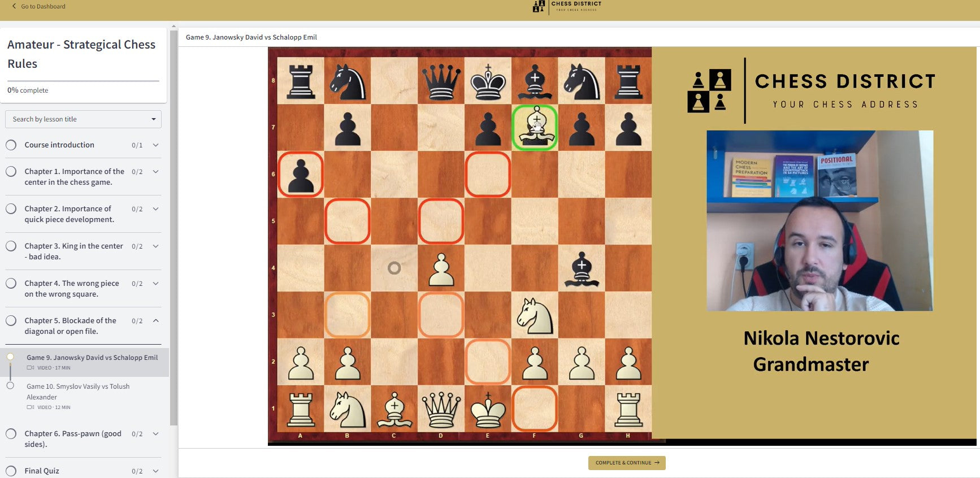Click the highlighted empty square e6
The width and height of the screenshot is (980, 478).
(488, 175)
